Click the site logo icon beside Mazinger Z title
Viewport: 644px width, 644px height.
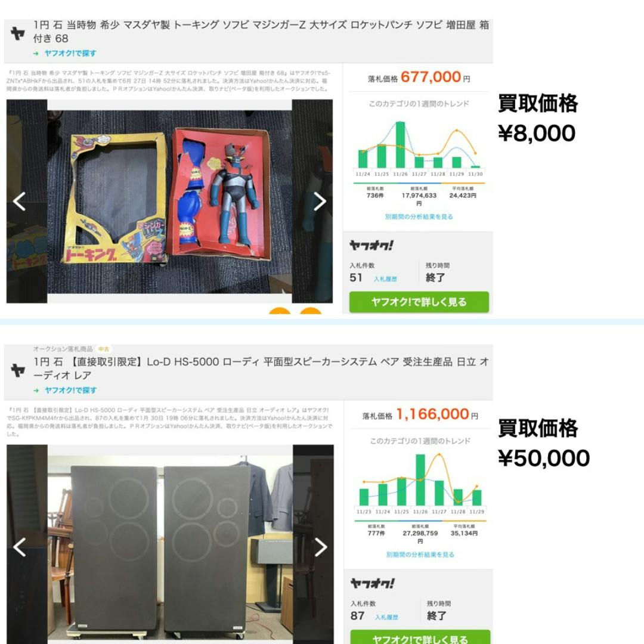(x=18, y=33)
